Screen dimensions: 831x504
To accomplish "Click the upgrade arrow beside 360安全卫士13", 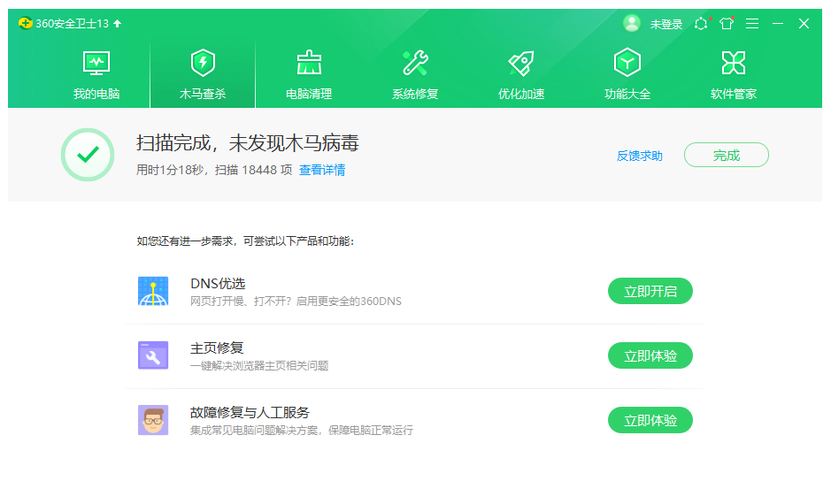I will (118, 24).
